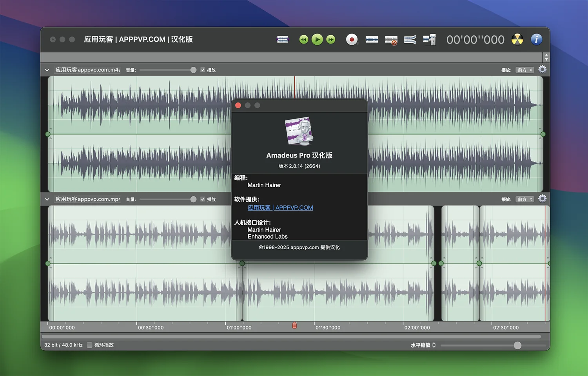Click the 应用玩客appvp.com.m4a track name field
This screenshot has height=376, width=588.
(88, 70)
